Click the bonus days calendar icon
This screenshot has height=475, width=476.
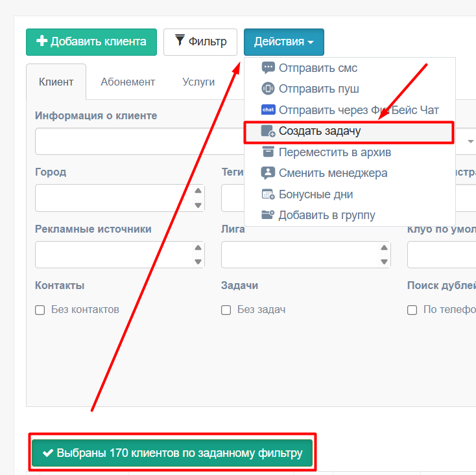[x=268, y=194]
